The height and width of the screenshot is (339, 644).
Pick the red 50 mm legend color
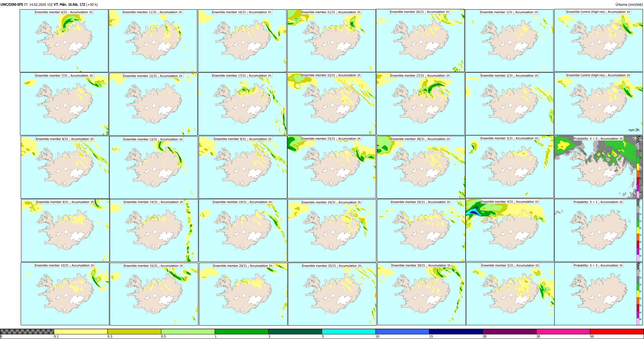tap(617, 332)
